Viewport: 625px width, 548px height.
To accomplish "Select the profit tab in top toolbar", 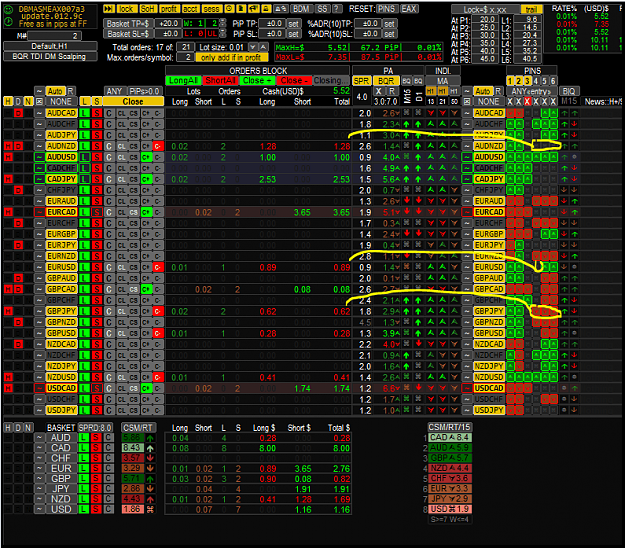I will [169, 9].
